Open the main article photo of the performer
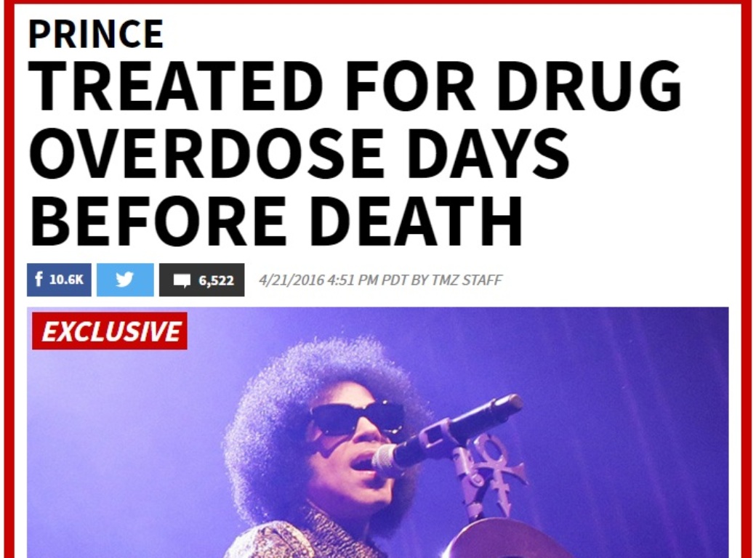Screen dimensions: 756x558 click(377, 432)
